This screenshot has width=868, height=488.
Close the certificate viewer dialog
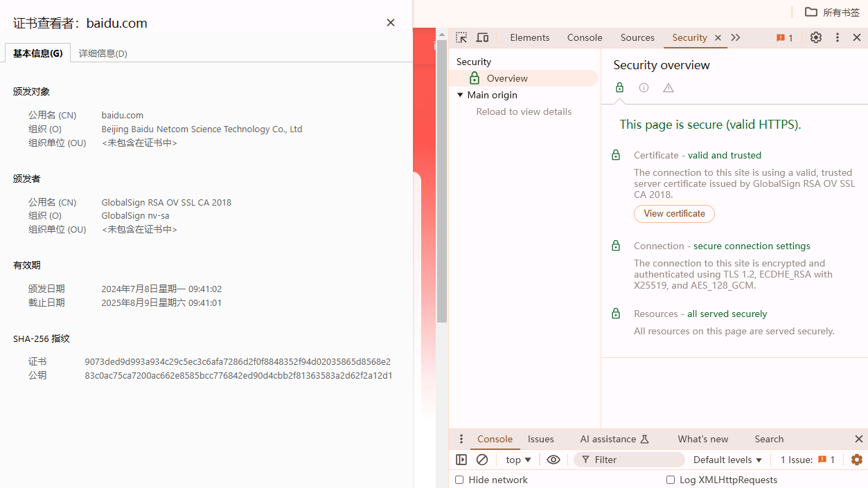[391, 23]
